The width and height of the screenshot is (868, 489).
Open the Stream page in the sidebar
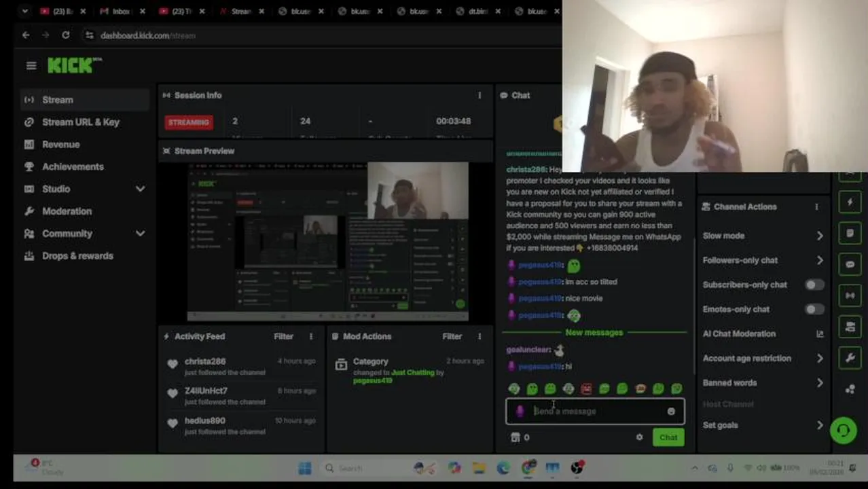tap(85, 100)
